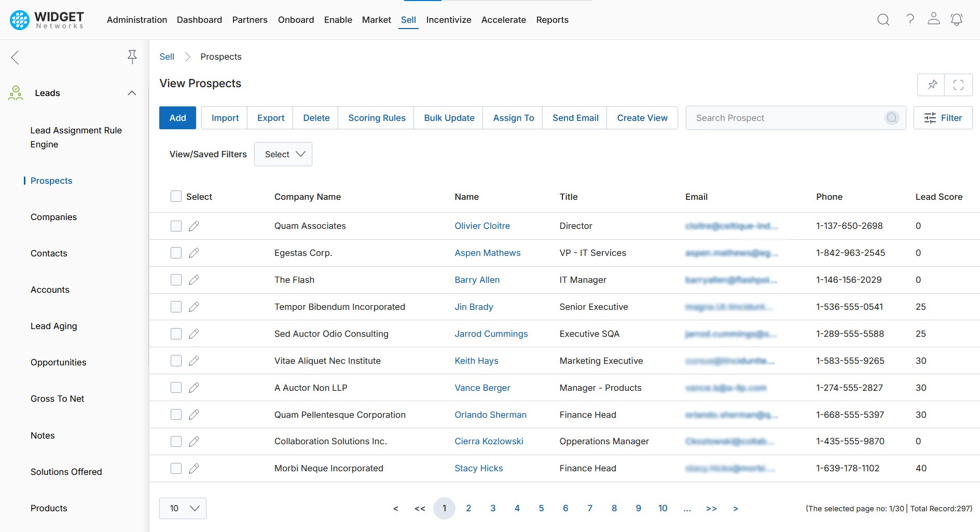
Task: Select A Auctor Non LLP checkbox
Action: click(x=176, y=388)
